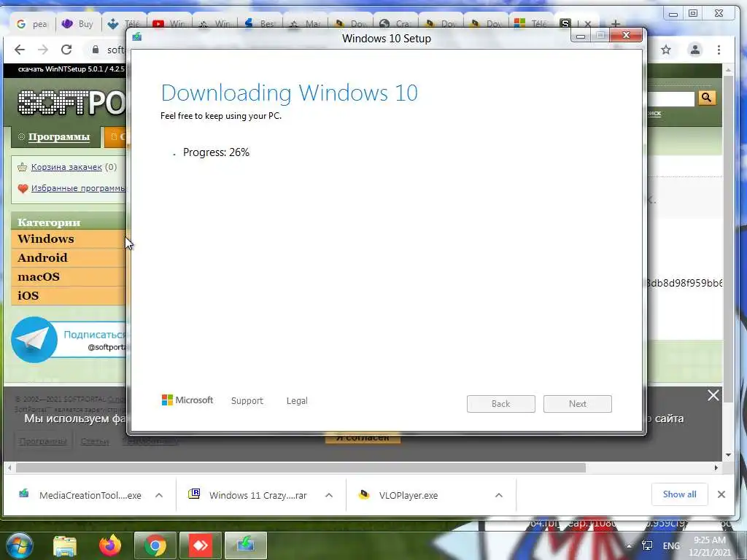The height and width of the screenshot is (560, 747).
Task: Switch to the 'Bes' tab
Action: pos(260,24)
